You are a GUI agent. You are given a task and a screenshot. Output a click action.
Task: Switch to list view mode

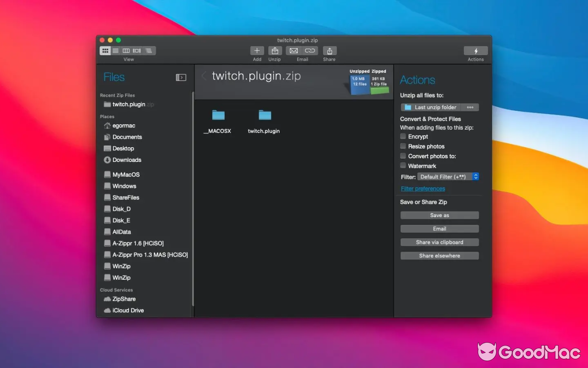click(x=115, y=51)
